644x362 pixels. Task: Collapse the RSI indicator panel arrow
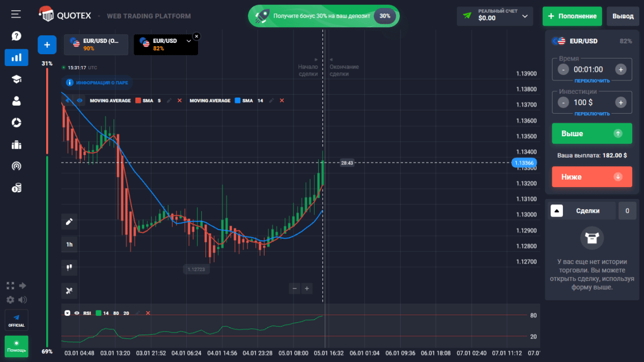point(67,313)
